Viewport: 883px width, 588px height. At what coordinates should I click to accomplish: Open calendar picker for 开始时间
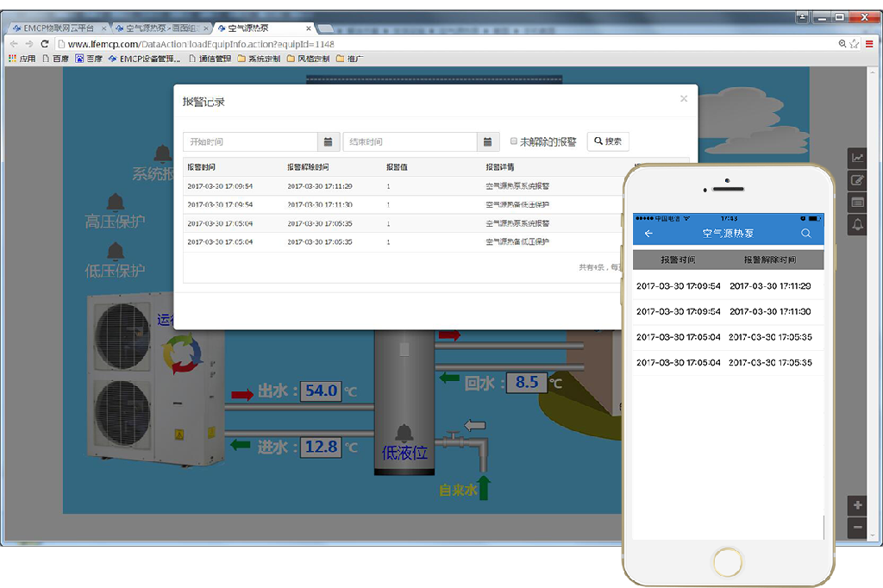coord(329,142)
